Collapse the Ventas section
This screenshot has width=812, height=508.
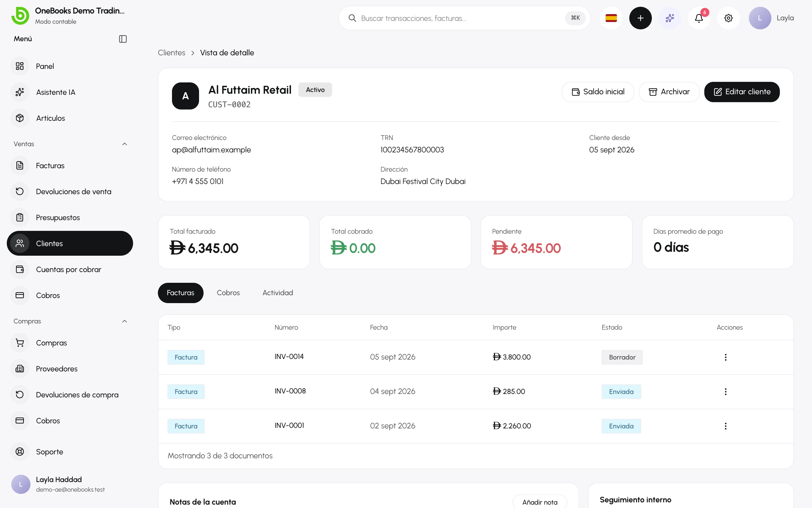tap(125, 144)
